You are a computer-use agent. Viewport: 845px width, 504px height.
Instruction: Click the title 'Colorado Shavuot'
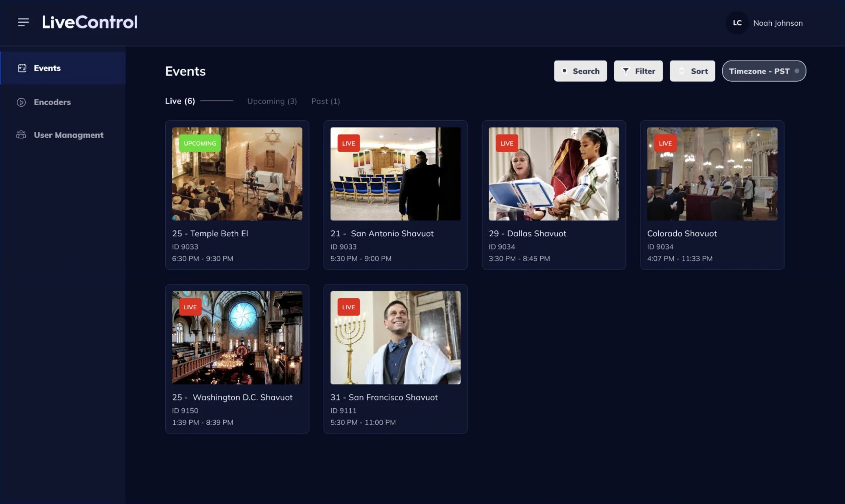click(x=682, y=233)
